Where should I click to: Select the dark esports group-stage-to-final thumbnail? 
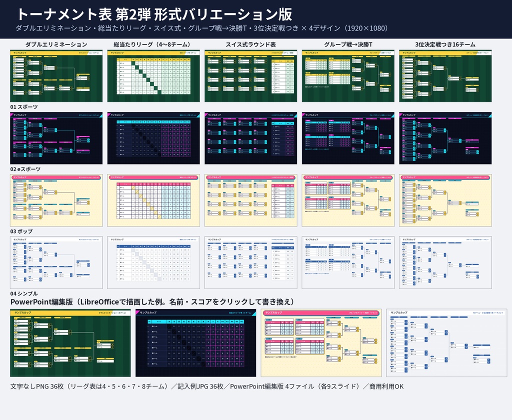tap(348, 138)
